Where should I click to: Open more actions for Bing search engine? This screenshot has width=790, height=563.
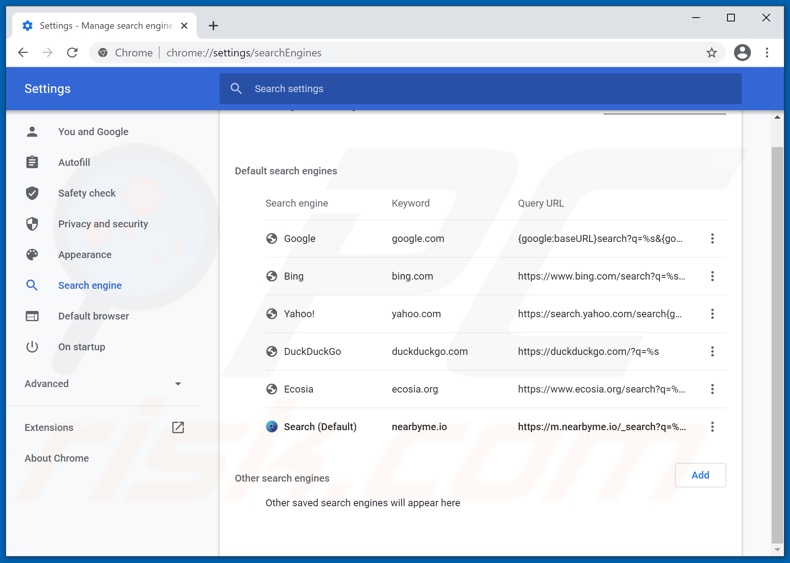click(712, 276)
